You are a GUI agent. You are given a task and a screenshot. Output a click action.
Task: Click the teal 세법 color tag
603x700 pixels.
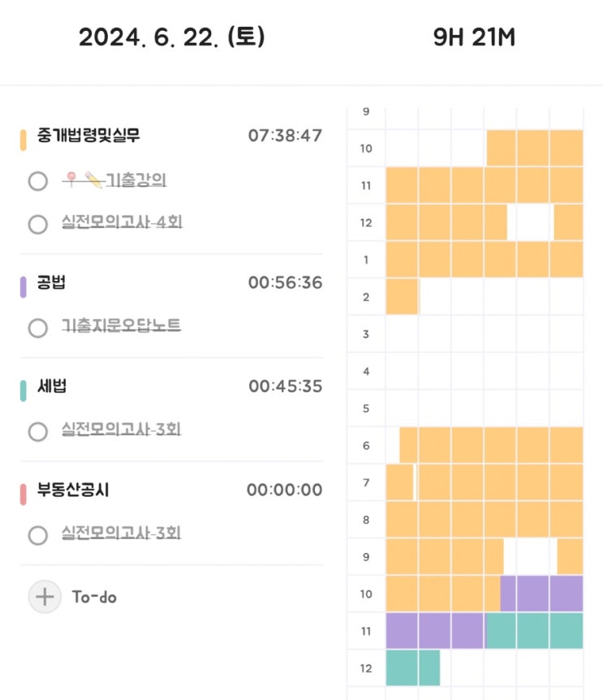[x=24, y=389]
